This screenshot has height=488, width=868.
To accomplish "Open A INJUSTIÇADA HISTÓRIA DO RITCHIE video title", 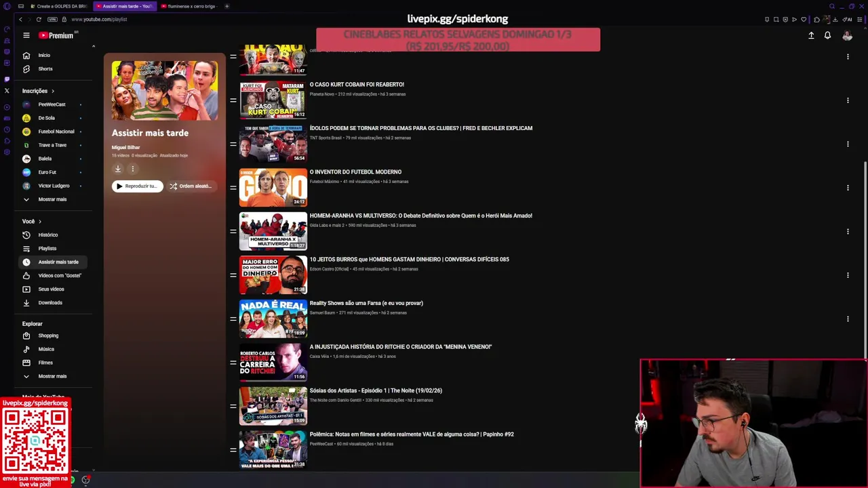I will pyautogui.click(x=401, y=347).
